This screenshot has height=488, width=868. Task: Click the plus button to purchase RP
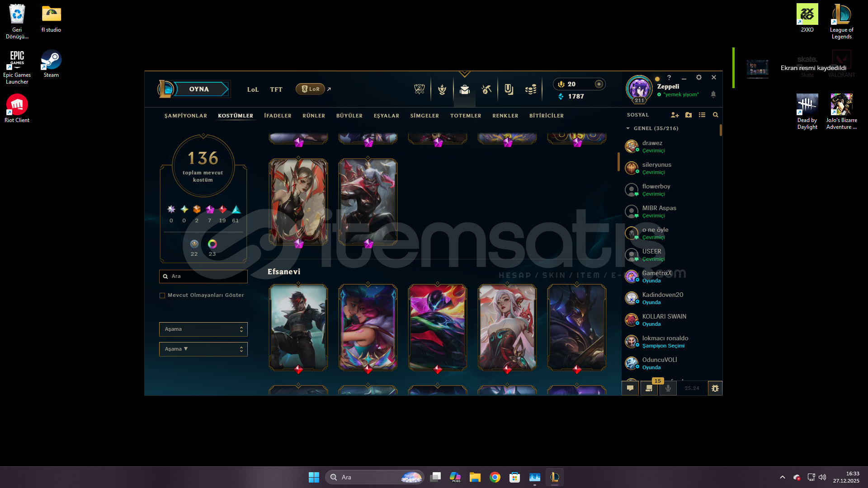point(599,84)
